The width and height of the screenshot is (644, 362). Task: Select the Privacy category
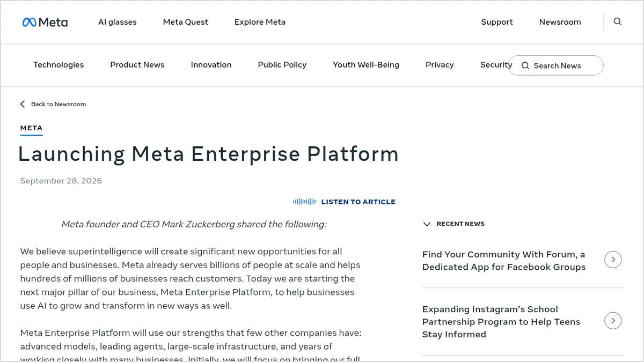[440, 65]
